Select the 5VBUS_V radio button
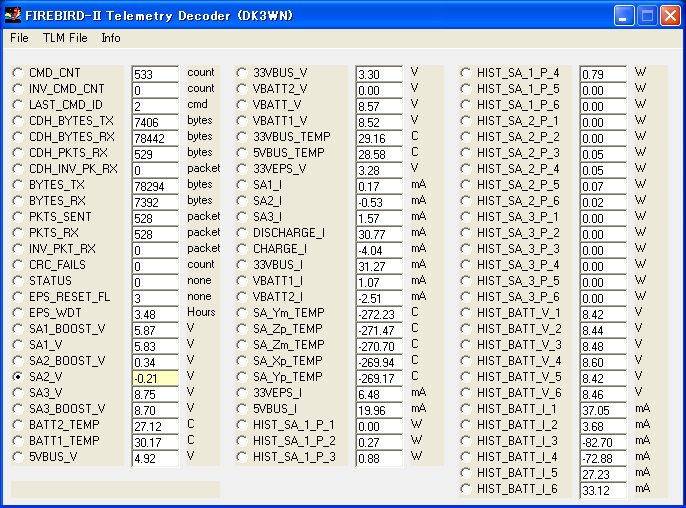The height and width of the screenshot is (508, 686). 18,457
